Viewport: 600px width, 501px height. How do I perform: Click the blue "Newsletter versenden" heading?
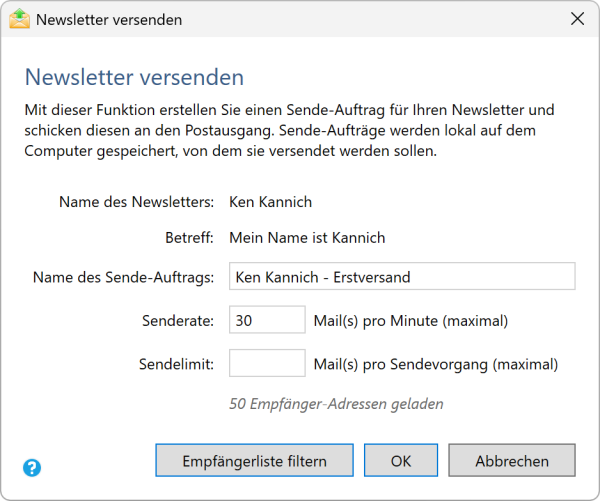coord(134,77)
